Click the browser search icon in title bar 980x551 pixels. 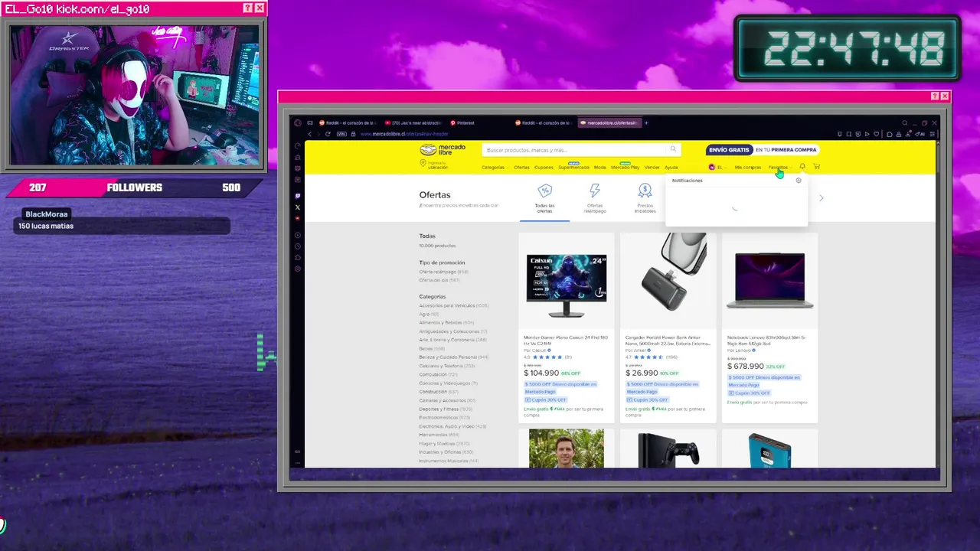[x=904, y=122]
